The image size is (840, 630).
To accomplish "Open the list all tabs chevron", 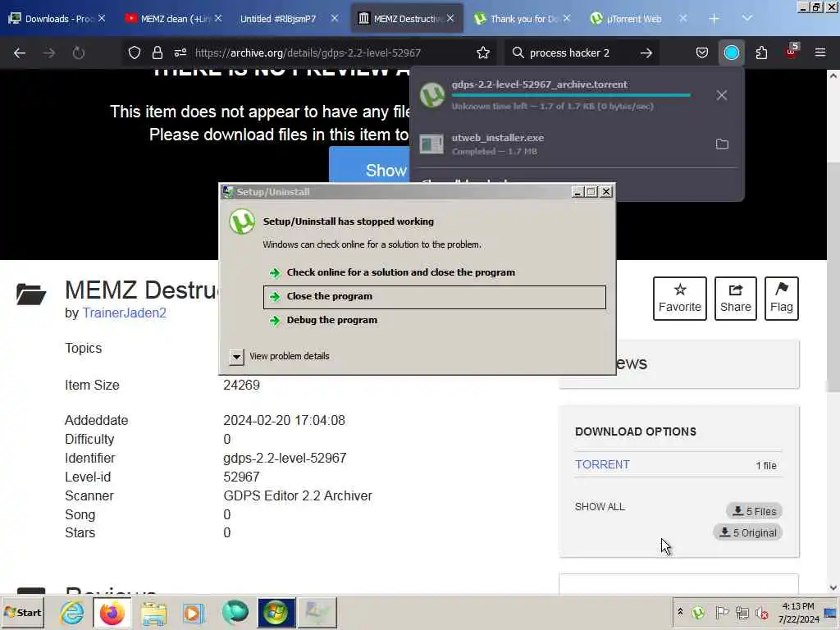I will [746, 19].
